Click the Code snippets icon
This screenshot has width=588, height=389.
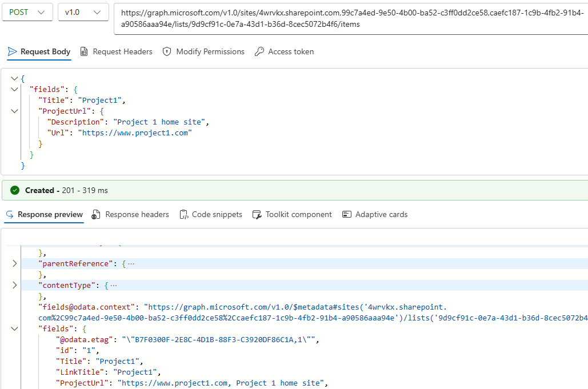[184, 215]
